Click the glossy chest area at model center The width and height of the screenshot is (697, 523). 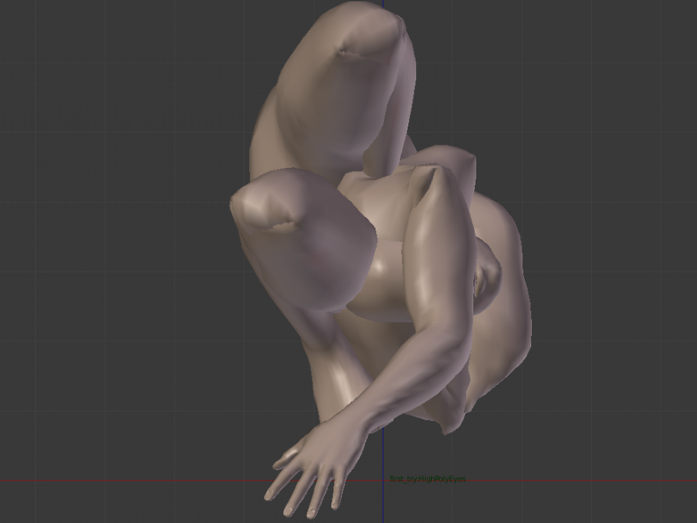385,280
